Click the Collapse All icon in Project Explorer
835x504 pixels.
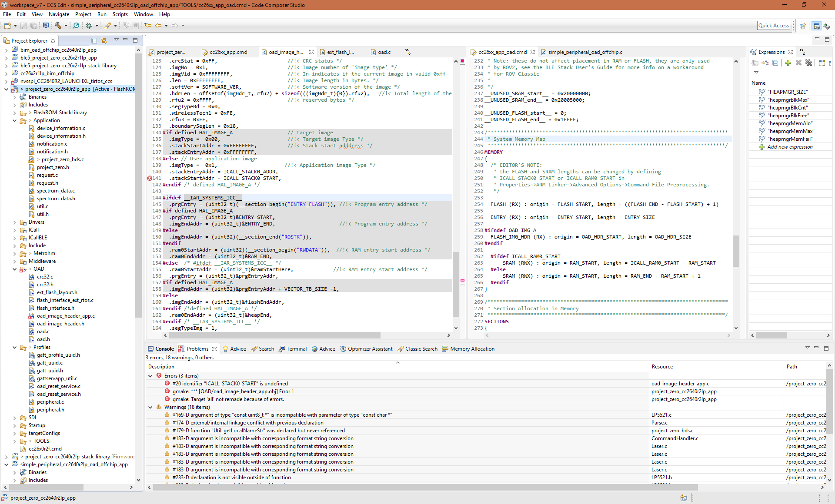click(x=94, y=40)
